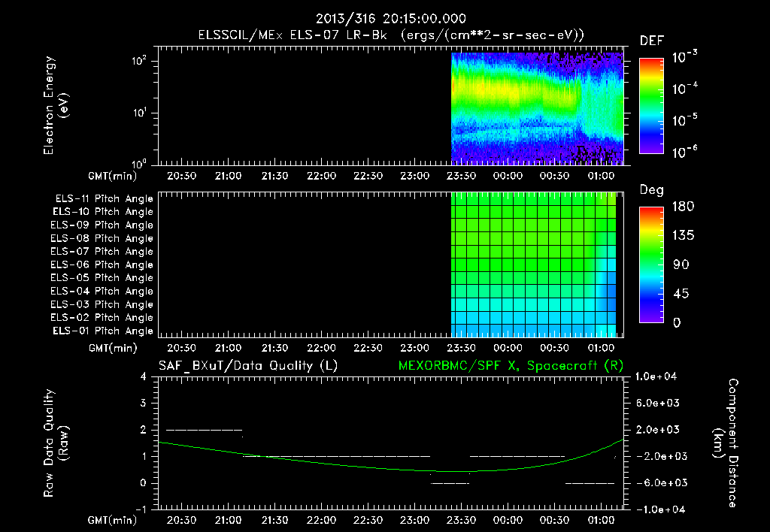This screenshot has width=770, height=532.
Task: Click the 6.0e+03 right axis value
Action: [657, 403]
